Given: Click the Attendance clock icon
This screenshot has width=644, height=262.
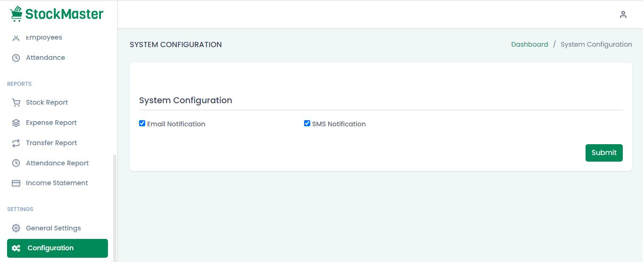Looking at the screenshot, I should tap(16, 58).
